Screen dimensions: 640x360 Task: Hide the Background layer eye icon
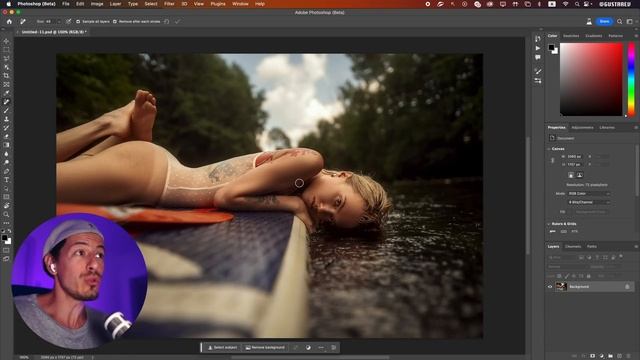[x=550, y=287]
